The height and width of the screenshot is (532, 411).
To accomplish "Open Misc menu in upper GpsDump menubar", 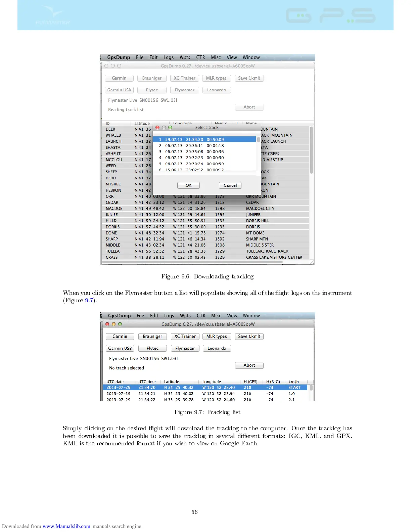I will 216,57.
